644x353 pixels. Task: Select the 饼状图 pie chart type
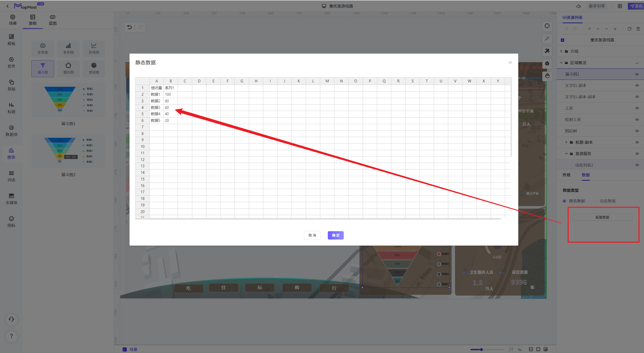coord(94,68)
